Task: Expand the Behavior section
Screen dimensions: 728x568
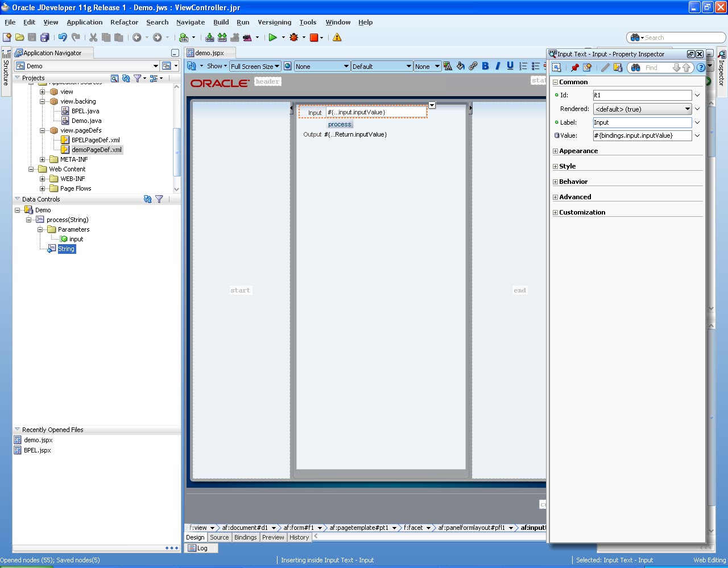Action: click(x=556, y=182)
